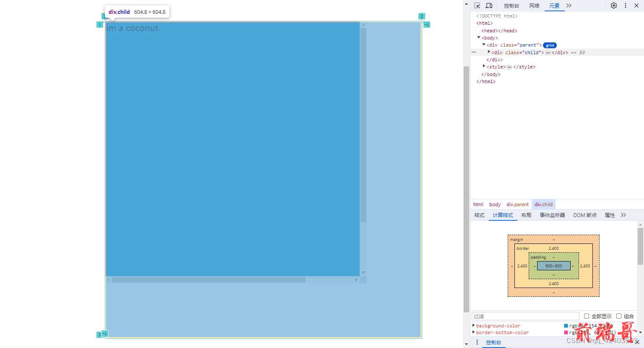Open the 布局 tab
Screen dimensions: 644x348
click(526, 215)
